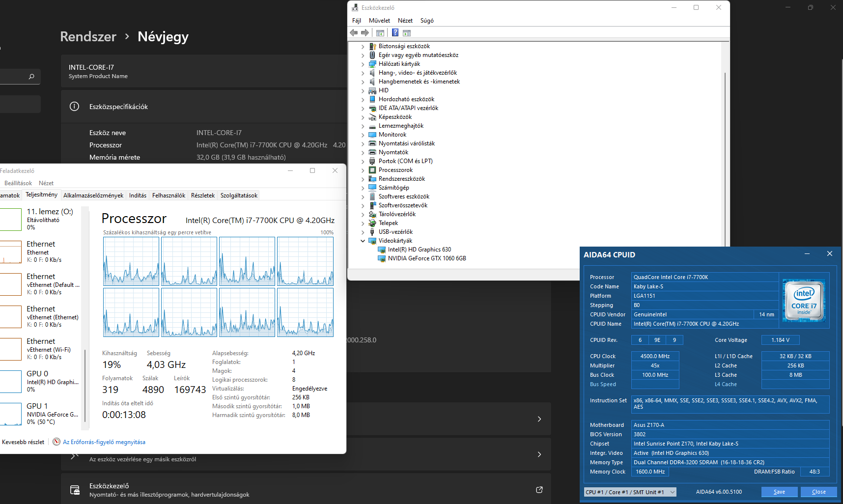Select the Intel(R) HD Graphics 630 device icon

382,250
